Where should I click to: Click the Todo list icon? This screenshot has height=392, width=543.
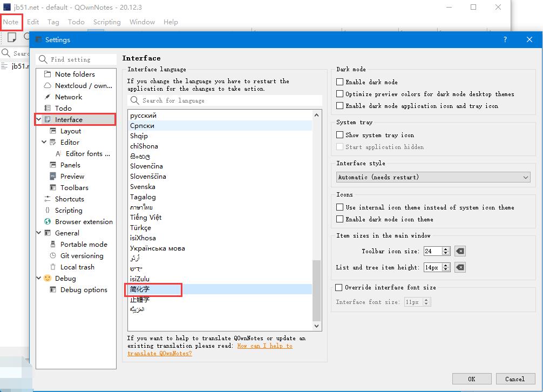point(47,108)
